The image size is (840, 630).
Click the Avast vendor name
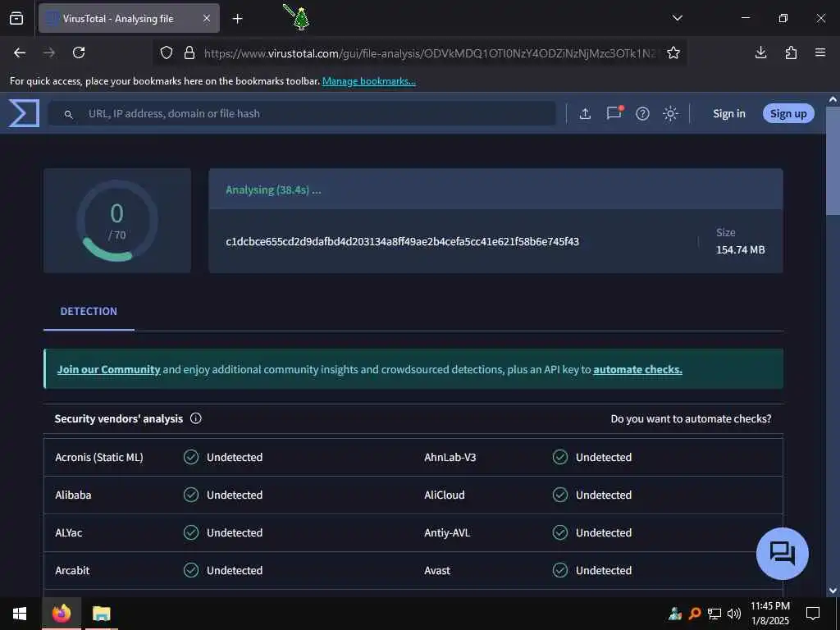[x=437, y=571]
